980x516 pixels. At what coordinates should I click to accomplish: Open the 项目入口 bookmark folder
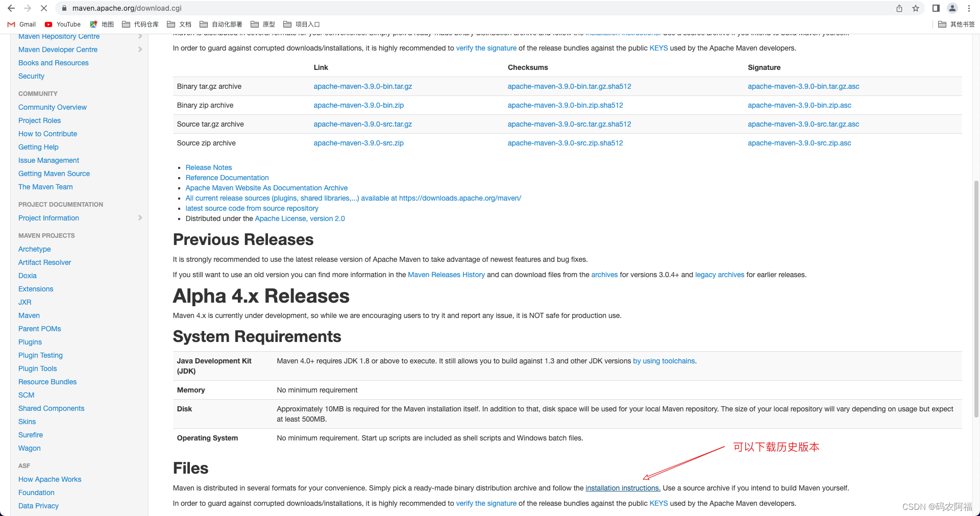tap(302, 24)
